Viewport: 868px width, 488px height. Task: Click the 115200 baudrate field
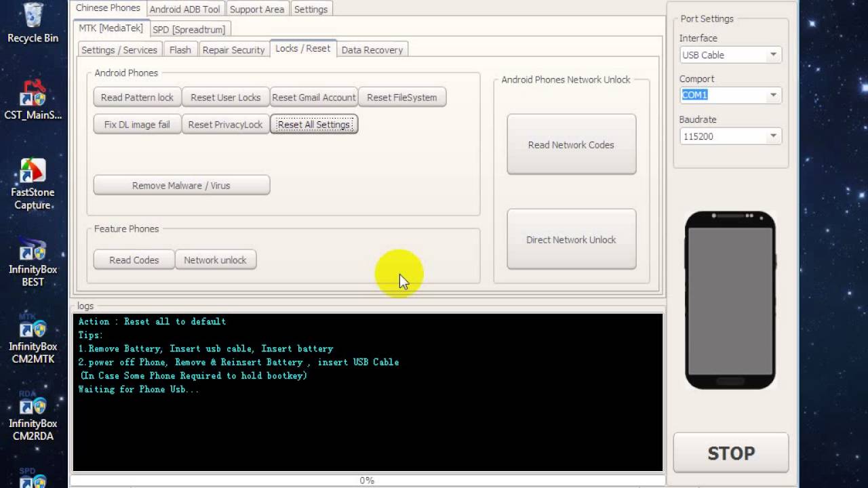click(723, 136)
